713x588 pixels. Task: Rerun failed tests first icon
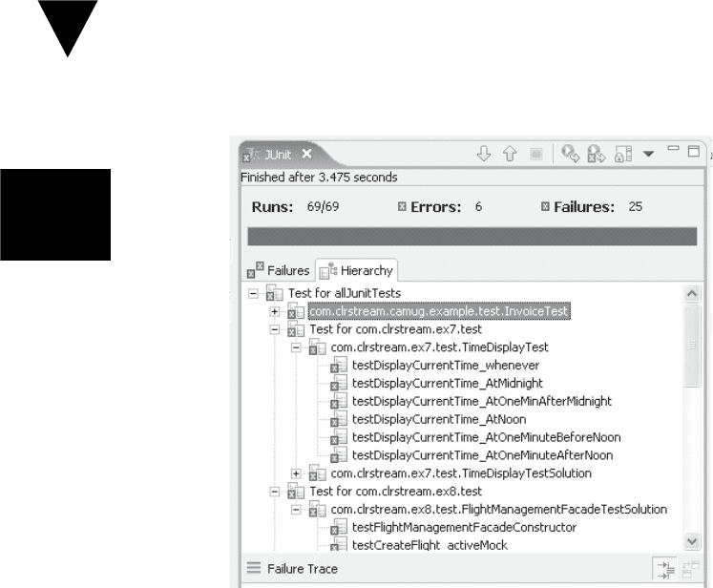[597, 154]
